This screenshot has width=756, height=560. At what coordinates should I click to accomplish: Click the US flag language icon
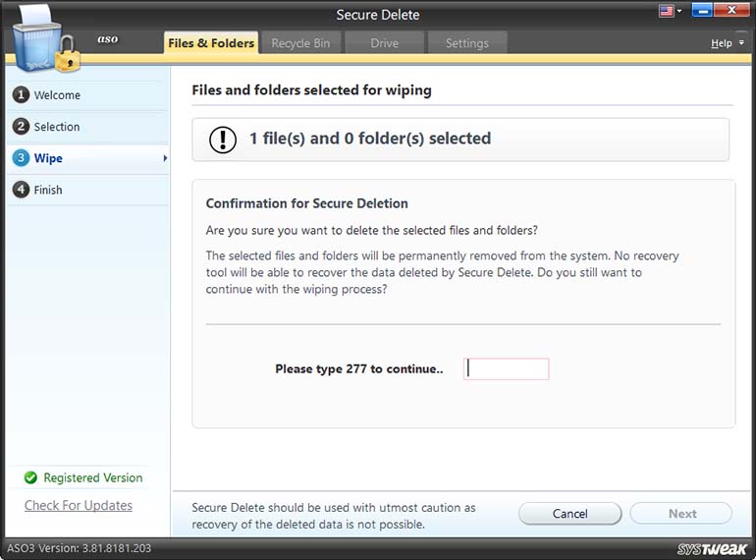[667, 11]
